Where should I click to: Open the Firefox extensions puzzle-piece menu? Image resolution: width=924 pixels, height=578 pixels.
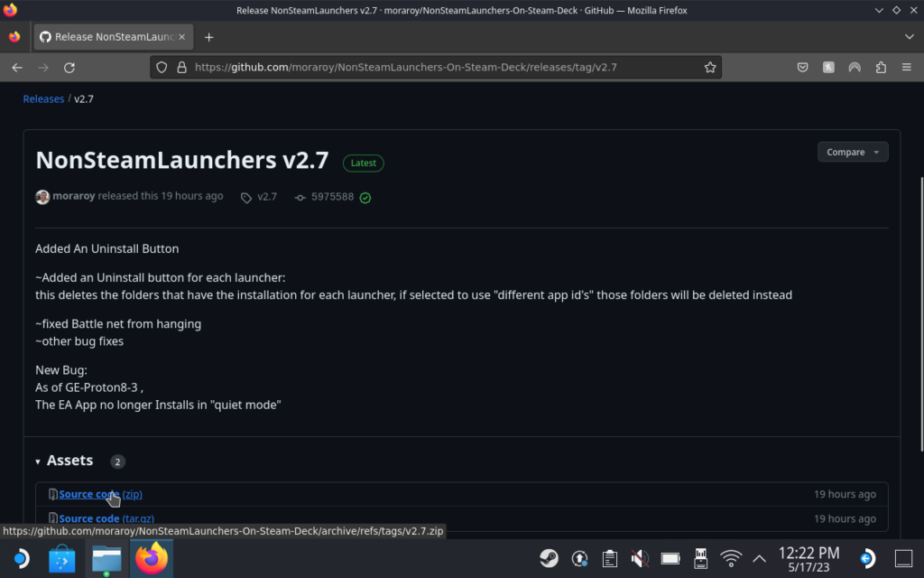(880, 67)
